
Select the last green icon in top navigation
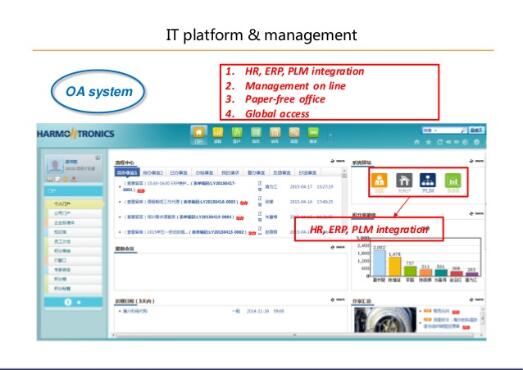(313, 133)
